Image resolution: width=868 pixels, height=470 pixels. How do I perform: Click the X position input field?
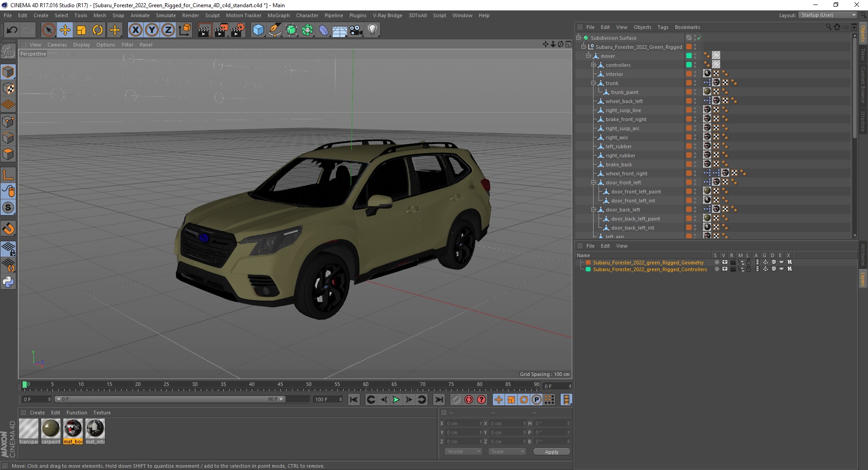(464, 423)
